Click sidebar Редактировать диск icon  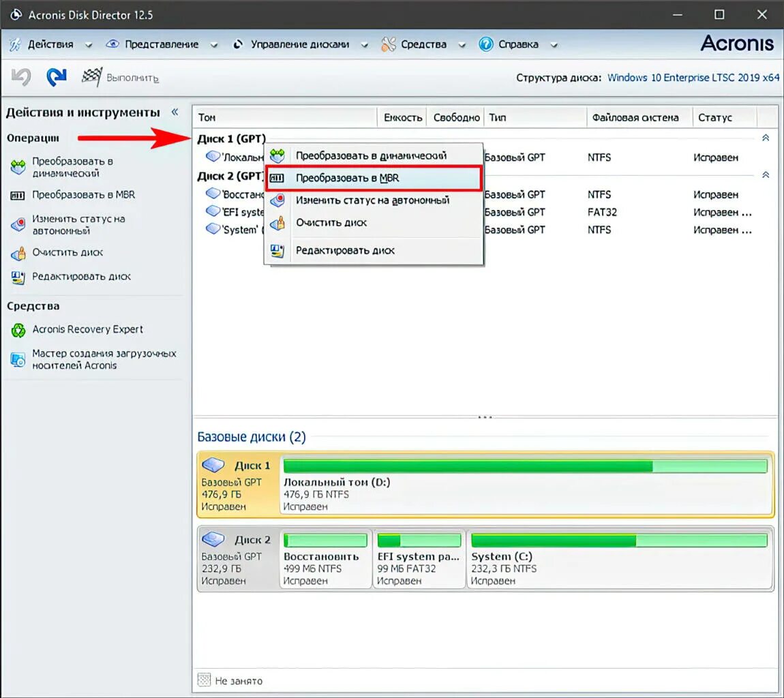tap(18, 277)
